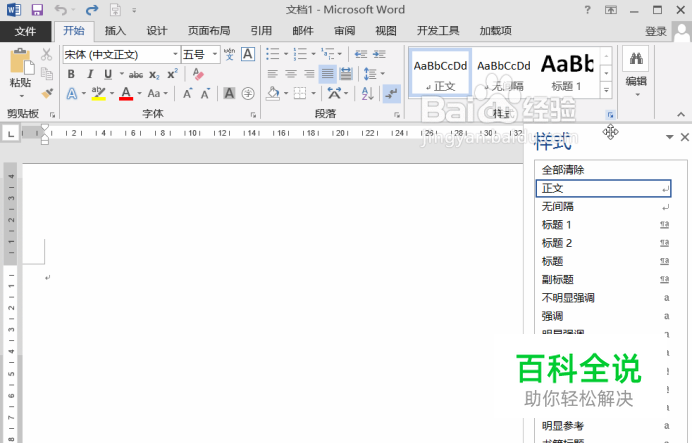The image size is (692, 443).
Task: Toggle superscript formatting
Action: pos(172,74)
